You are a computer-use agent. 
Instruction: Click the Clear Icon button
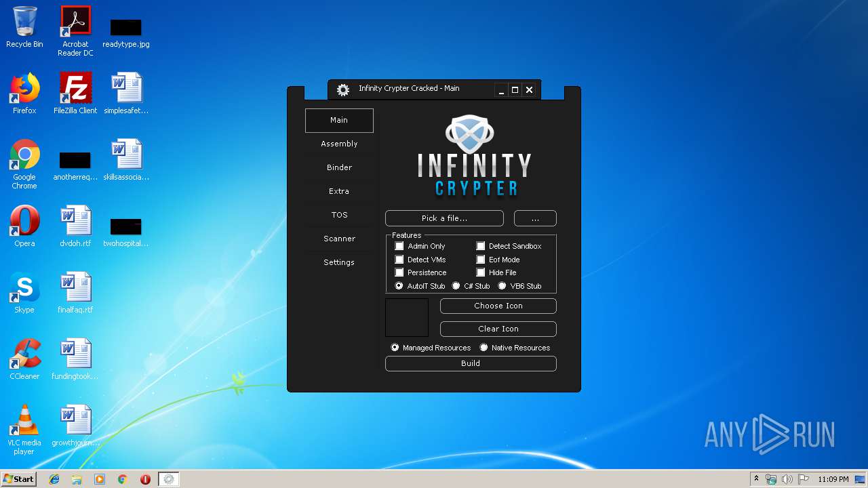pos(498,329)
